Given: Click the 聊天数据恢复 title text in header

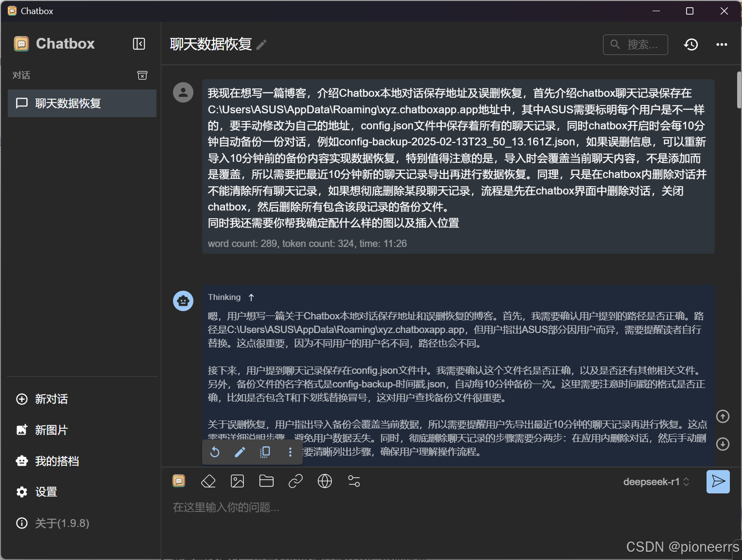Looking at the screenshot, I should click(211, 44).
